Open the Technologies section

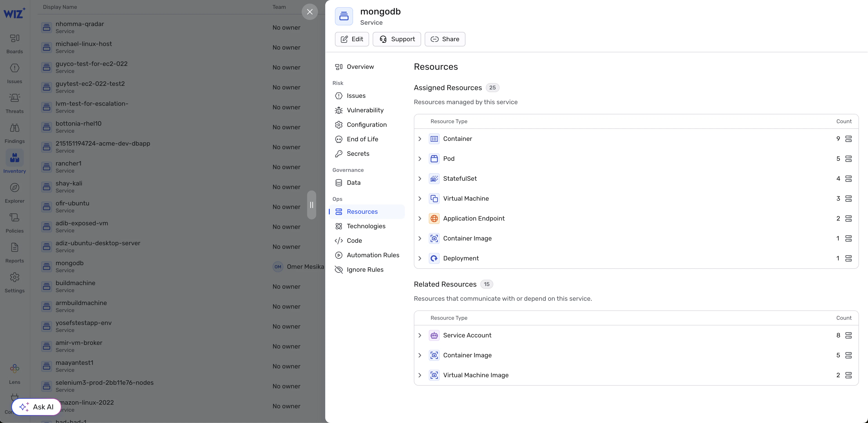pos(366,226)
